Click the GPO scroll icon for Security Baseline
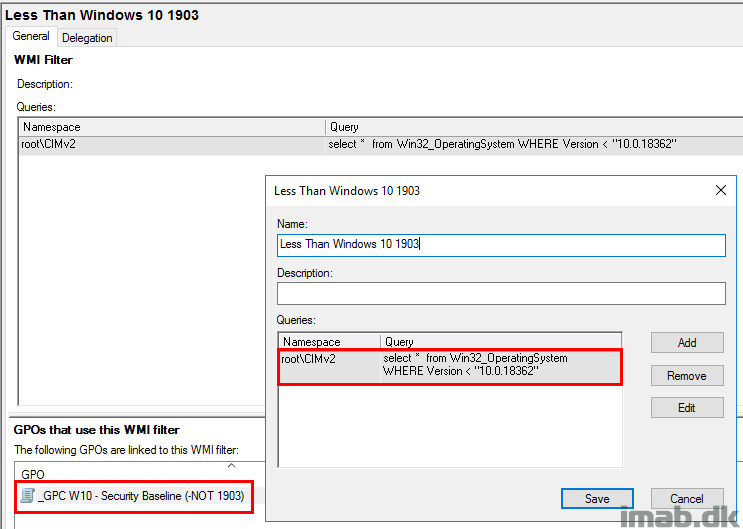The height and width of the screenshot is (529, 743). (27, 496)
